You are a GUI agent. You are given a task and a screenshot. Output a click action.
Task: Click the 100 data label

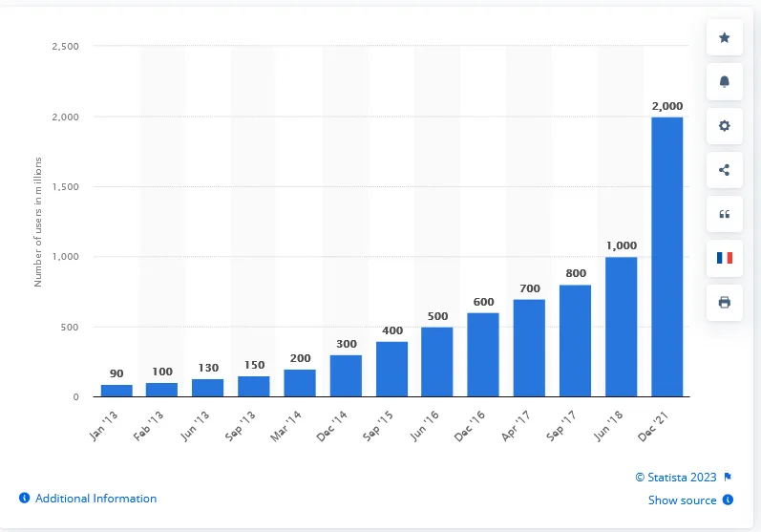click(x=162, y=372)
